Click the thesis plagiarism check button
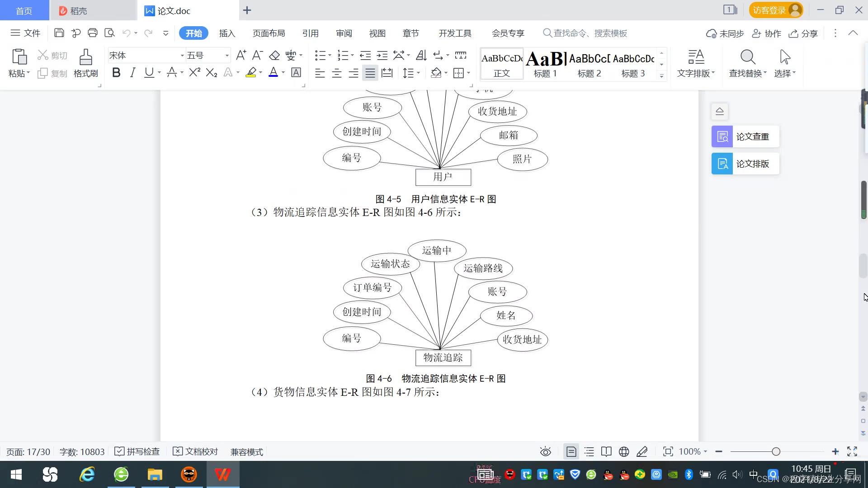The width and height of the screenshot is (868, 488). (x=745, y=136)
